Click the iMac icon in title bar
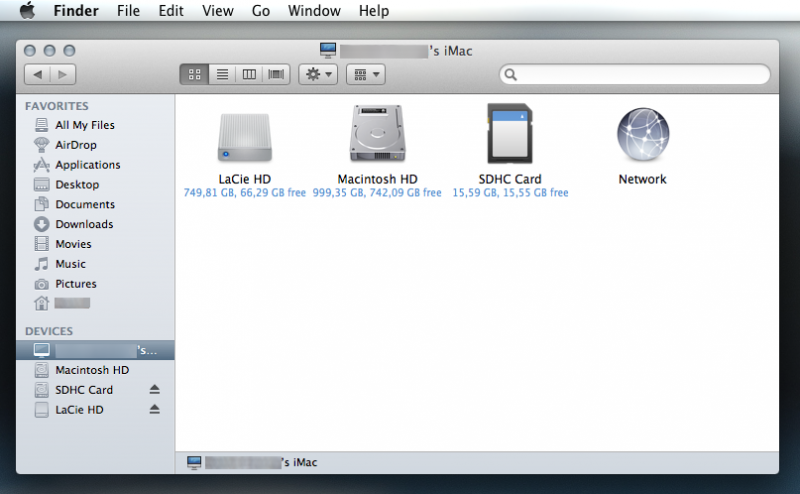 (x=328, y=51)
